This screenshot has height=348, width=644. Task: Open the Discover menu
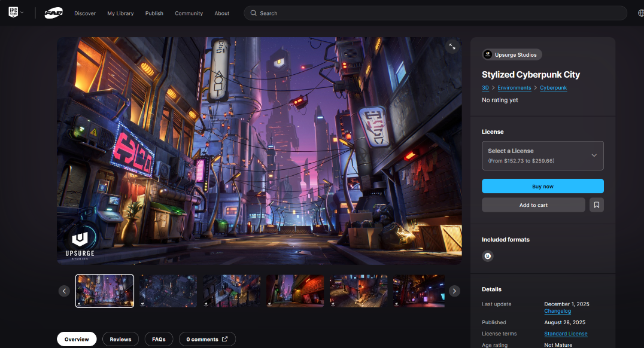click(x=85, y=13)
